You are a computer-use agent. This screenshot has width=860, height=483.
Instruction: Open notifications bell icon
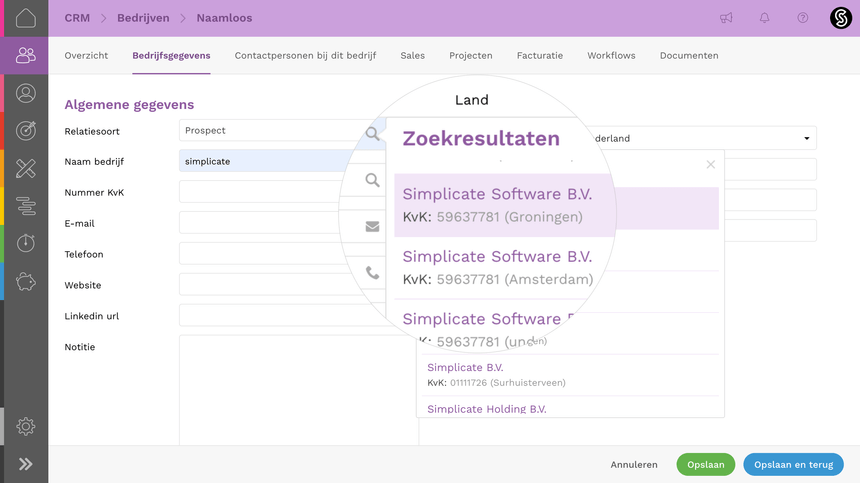(x=764, y=18)
